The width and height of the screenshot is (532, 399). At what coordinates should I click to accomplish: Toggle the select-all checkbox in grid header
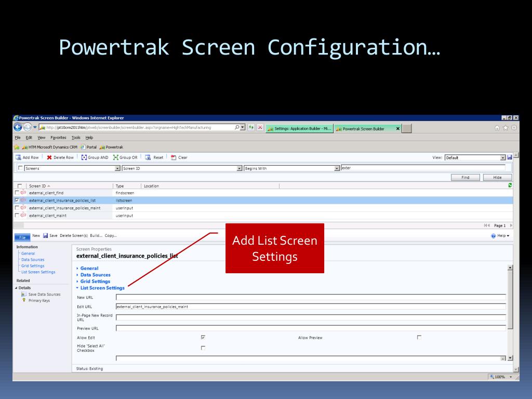20,186
